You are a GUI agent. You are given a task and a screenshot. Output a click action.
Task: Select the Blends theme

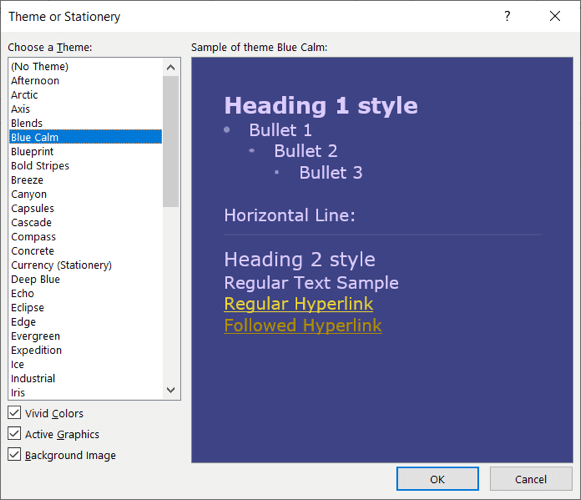tap(86, 123)
